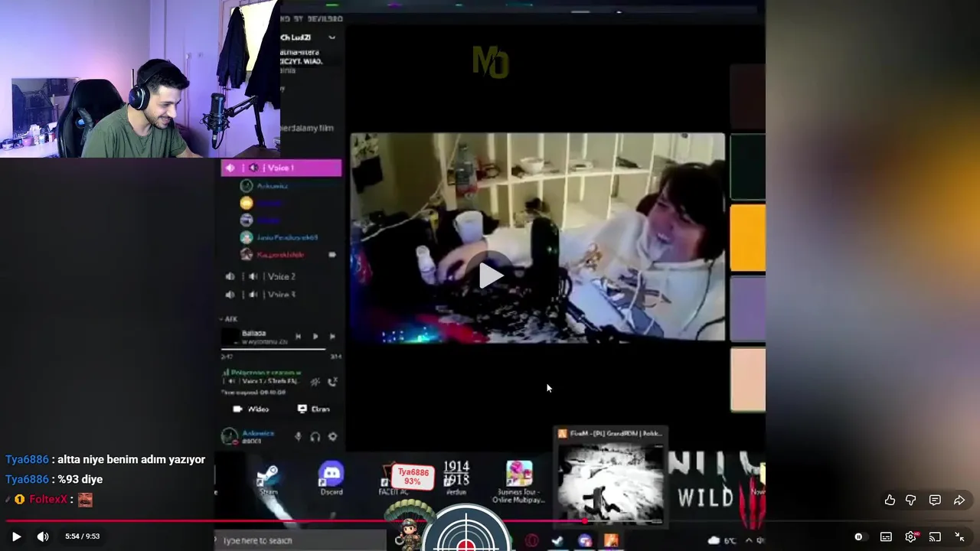Cast the video to a device
Viewport: 980px width, 551px height.
[935, 537]
